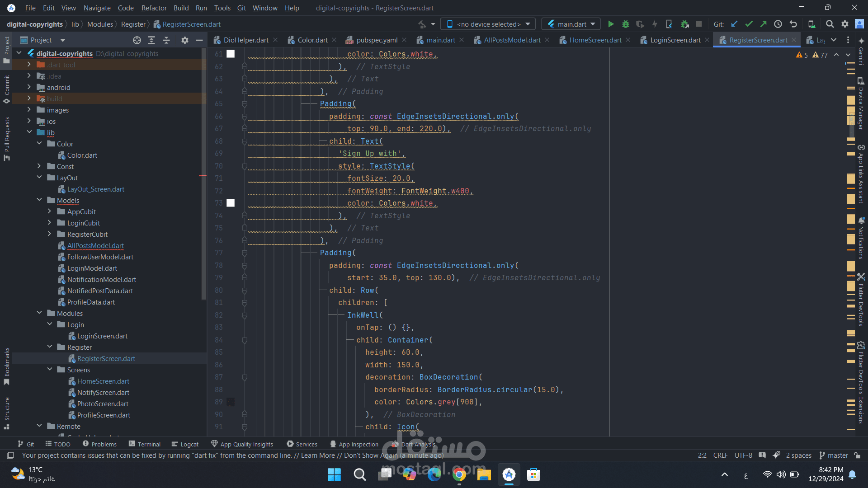868x488 pixels.
Task: Toggle fold marker at line 82 InkWell
Action: (x=245, y=315)
